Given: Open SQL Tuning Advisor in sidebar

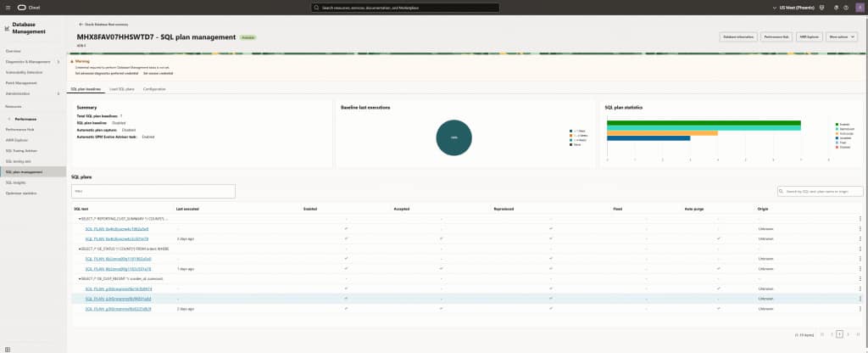Looking at the screenshot, I should coord(20,150).
